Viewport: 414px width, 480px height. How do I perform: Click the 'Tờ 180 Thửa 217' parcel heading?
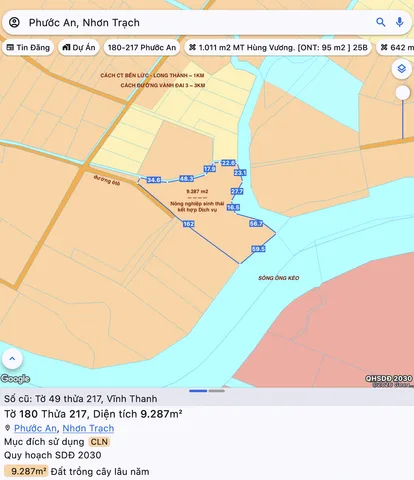(46, 414)
